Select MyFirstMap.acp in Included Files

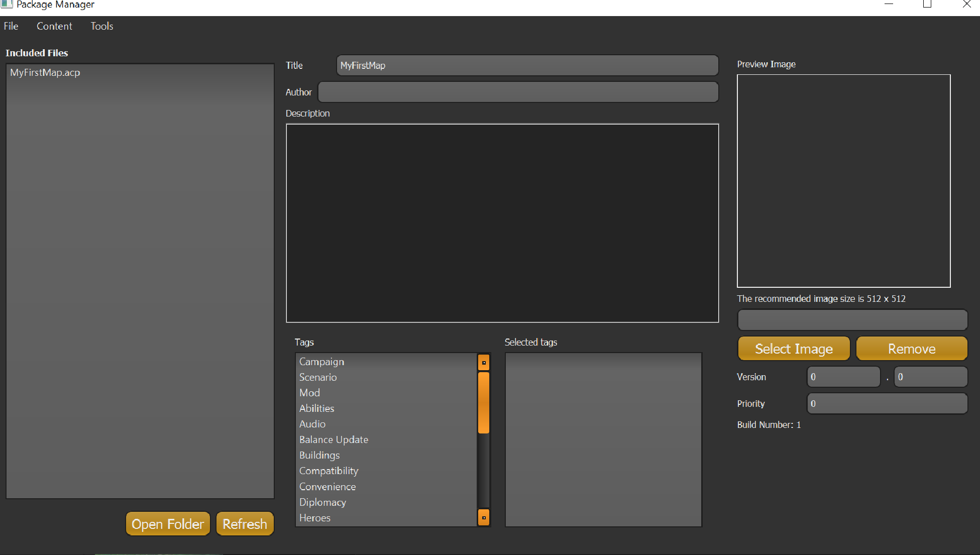click(x=45, y=72)
